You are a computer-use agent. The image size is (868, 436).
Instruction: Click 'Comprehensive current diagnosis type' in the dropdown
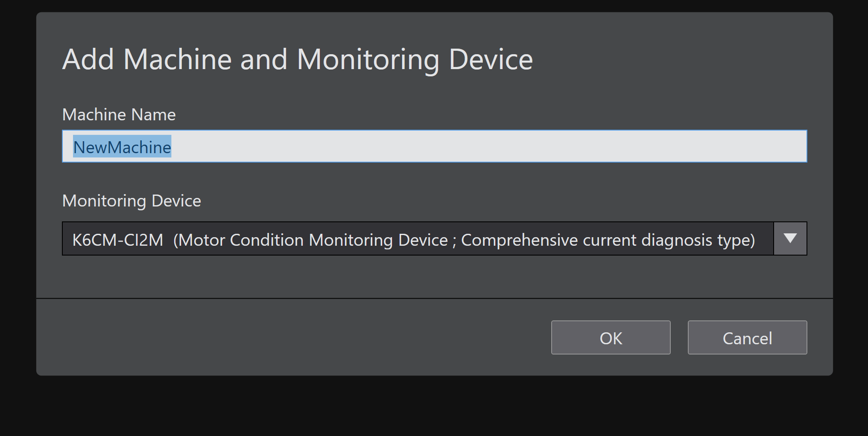[608, 240]
